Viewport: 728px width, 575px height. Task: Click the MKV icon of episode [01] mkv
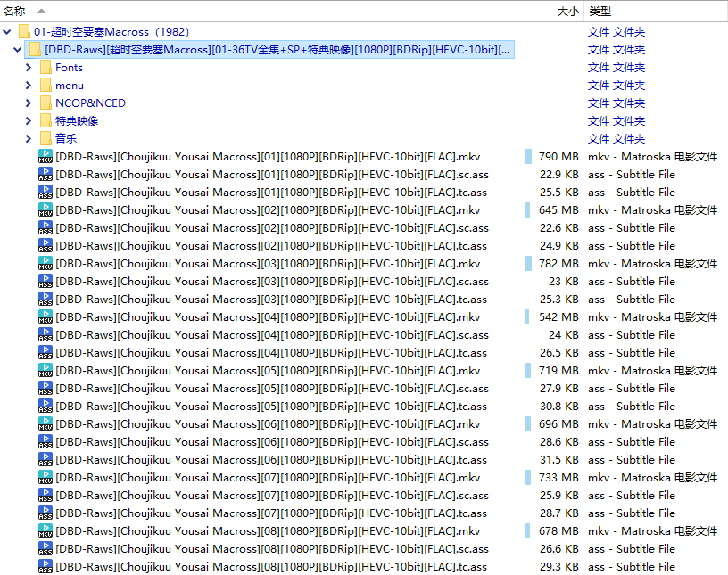(x=45, y=156)
